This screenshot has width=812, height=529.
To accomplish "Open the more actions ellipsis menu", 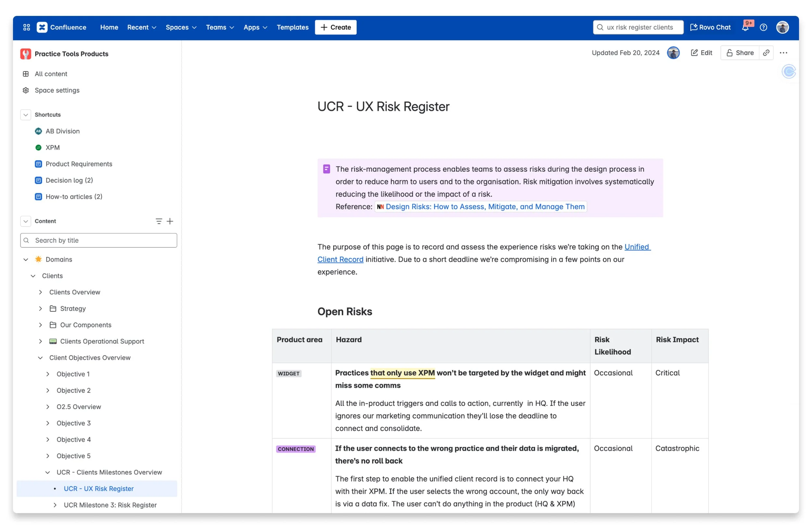I will (783, 53).
